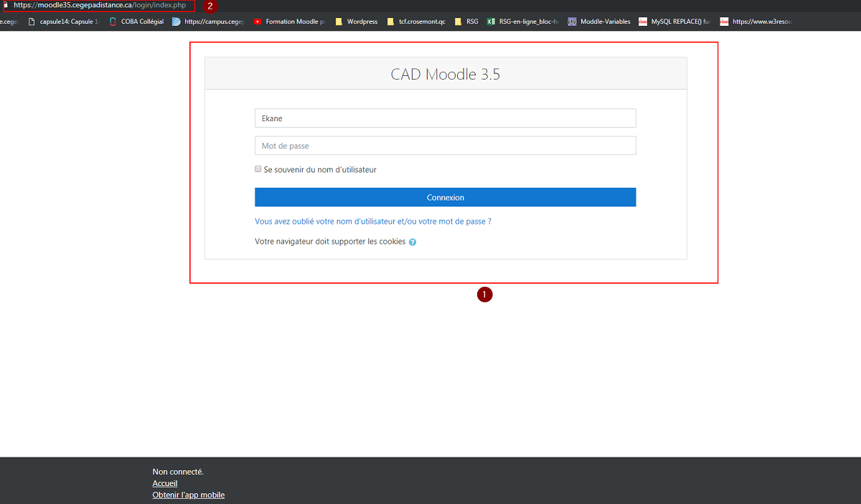The image size is (861, 504).
Task: Expand the RSG bookmarks folder
Action: click(x=466, y=22)
